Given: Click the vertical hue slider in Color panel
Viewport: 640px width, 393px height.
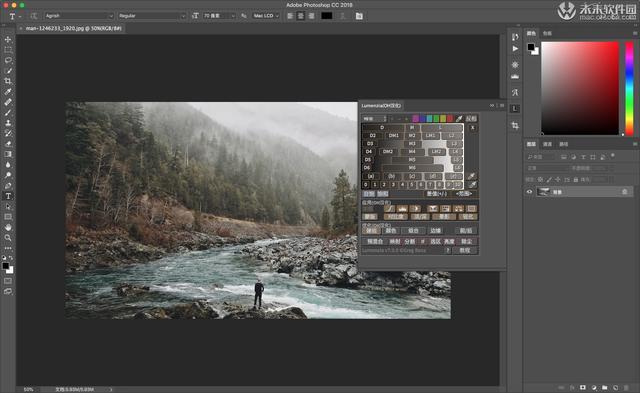Looking at the screenshot, I should tap(629, 88).
